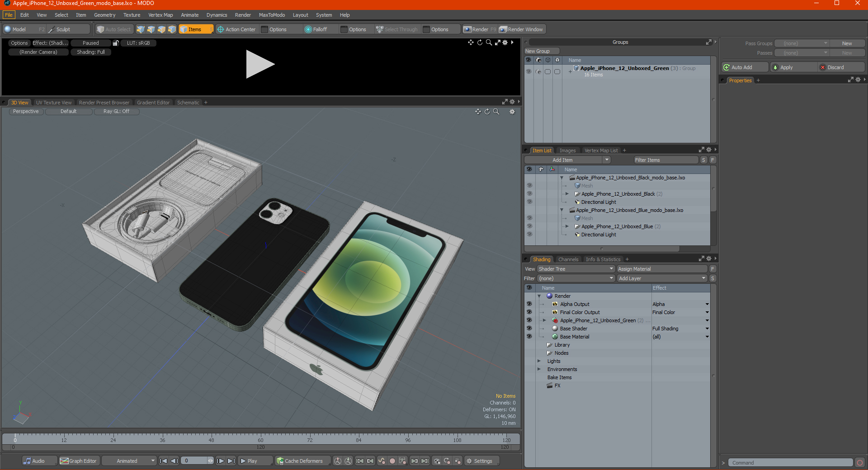The width and height of the screenshot is (868, 470).
Task: Toggle the Action Center Options checkbox
Action: click(264, 29)
